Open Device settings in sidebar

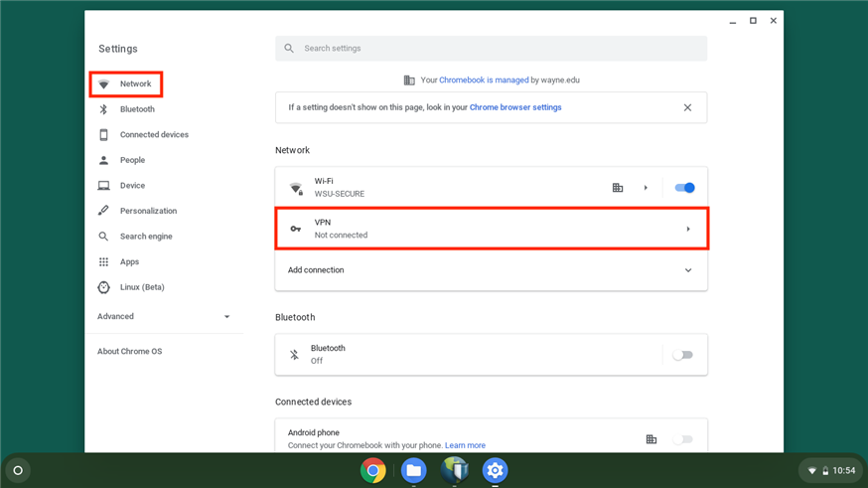[x=132, y=186]
